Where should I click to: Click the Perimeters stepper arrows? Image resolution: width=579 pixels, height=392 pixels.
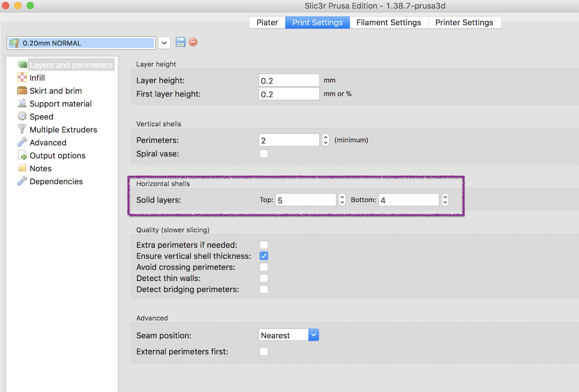coord(326,140)
